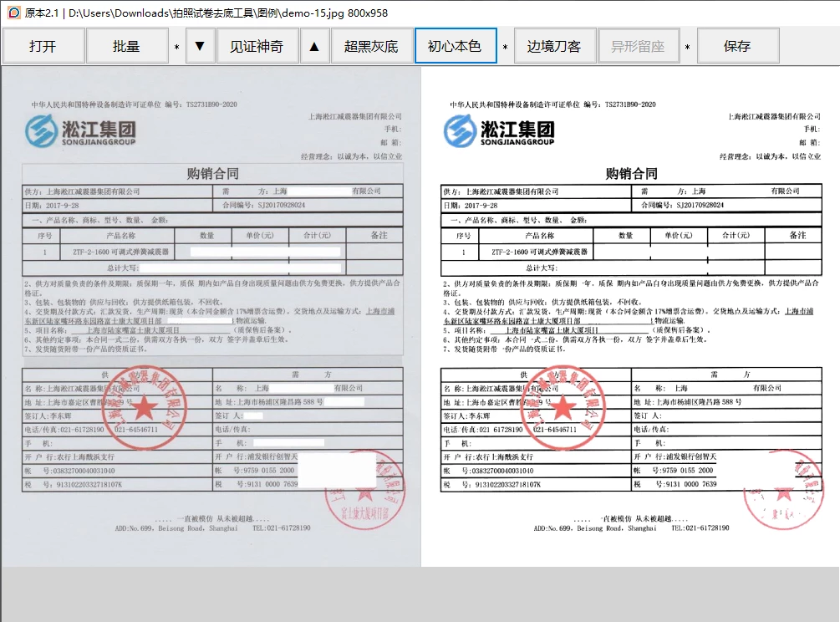Switch to the 超黑灰底 mode

(x=371, y=47)
